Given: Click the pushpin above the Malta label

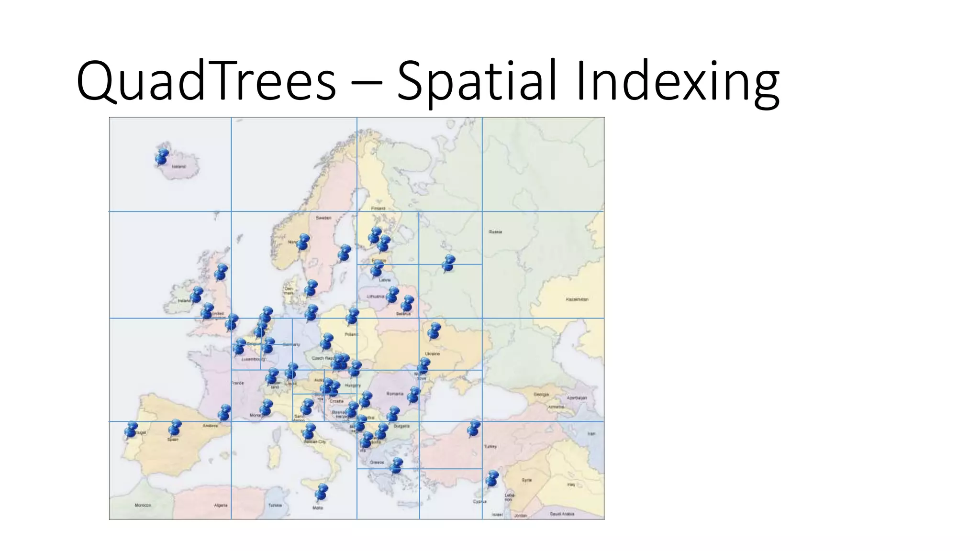Looking at the screenshot, I should pyautogui.click(x=322, y=492).
